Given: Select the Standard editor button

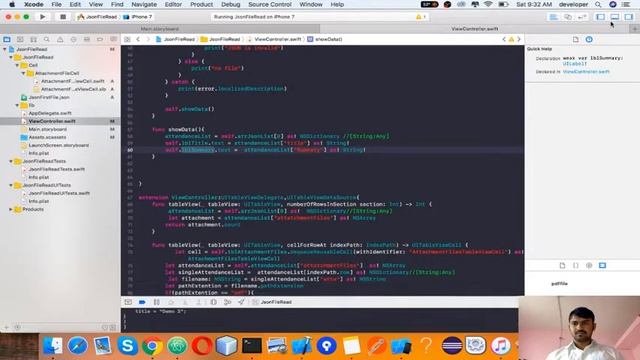Looking at the screenshot, I should pos(553,17).
